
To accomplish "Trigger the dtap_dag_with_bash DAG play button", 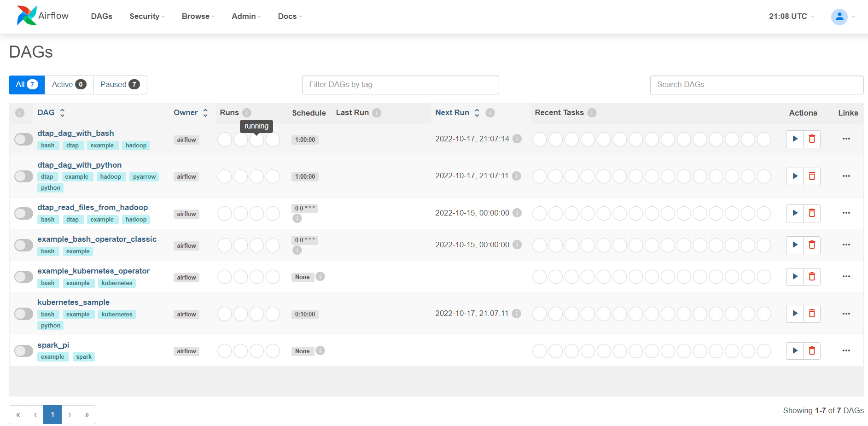I will (795, 139).
